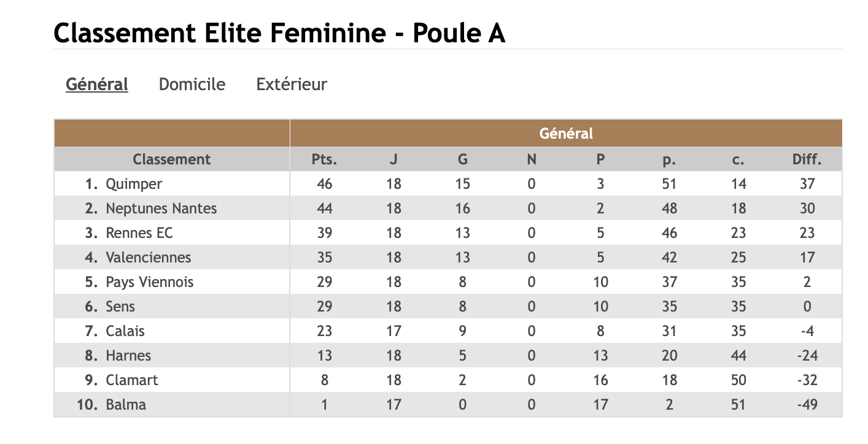This screenshot has height=444, width=868.
Task: Click the Diff. column header
Action: [807, 159]
